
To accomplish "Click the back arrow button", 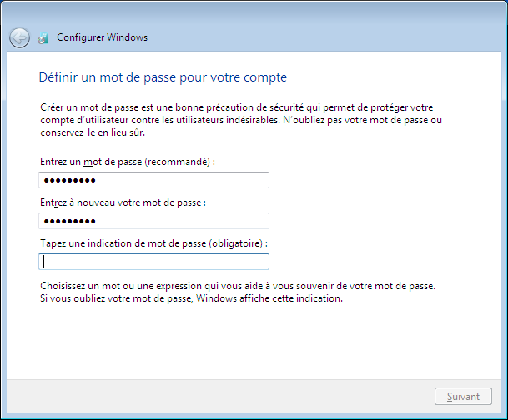I will click(19, 37).
